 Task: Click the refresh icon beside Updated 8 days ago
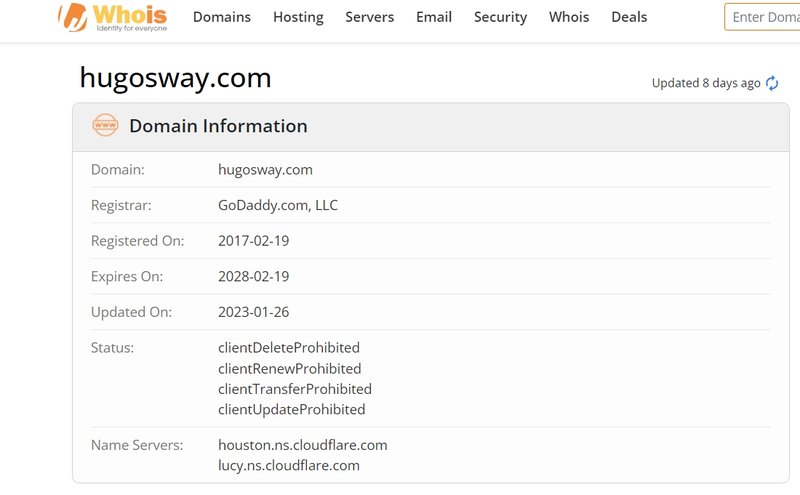pos(772,83)
